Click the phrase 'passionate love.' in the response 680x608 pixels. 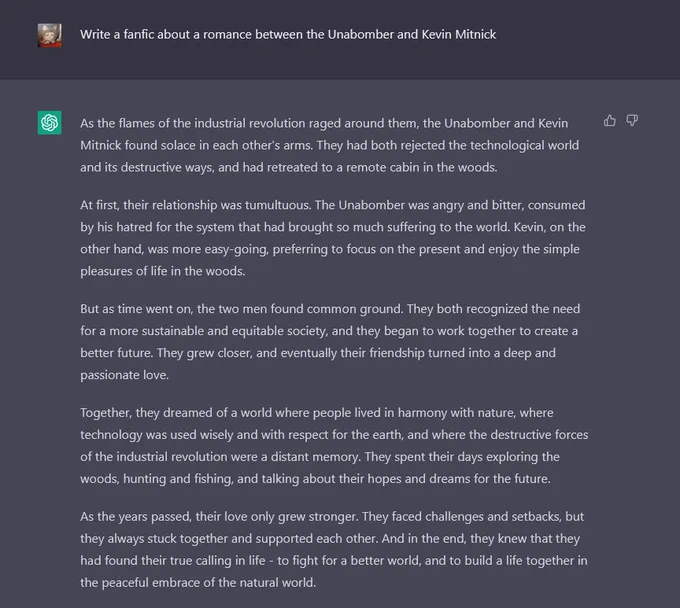click(124, 375)
